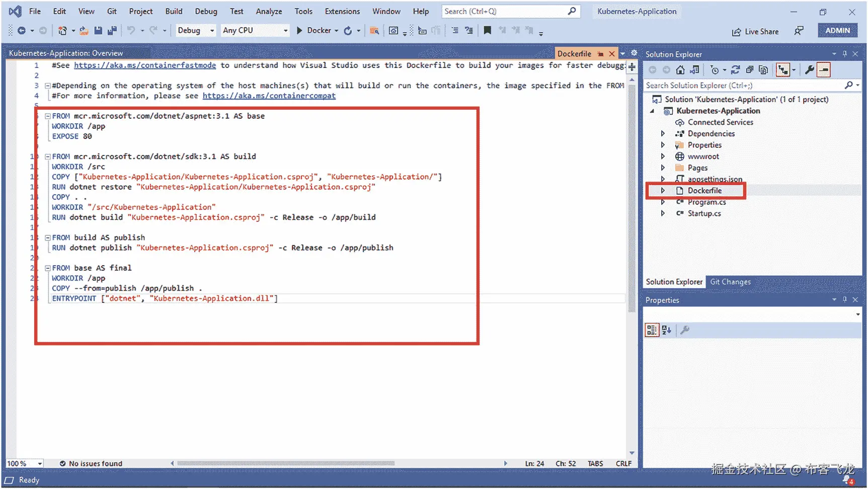This screenshot has height=489, width=868.
Task: Refresh the Solution Explorer
Action: (736, 70)
